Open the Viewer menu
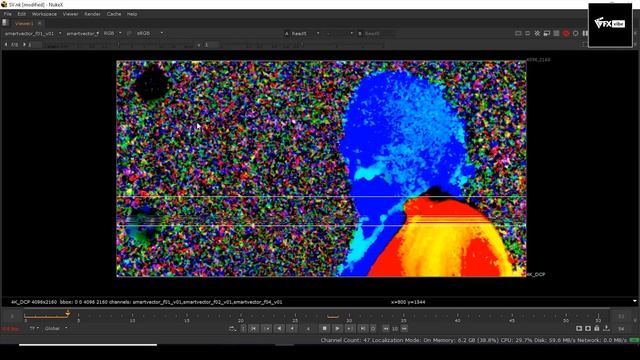 (x=70, y=14)
